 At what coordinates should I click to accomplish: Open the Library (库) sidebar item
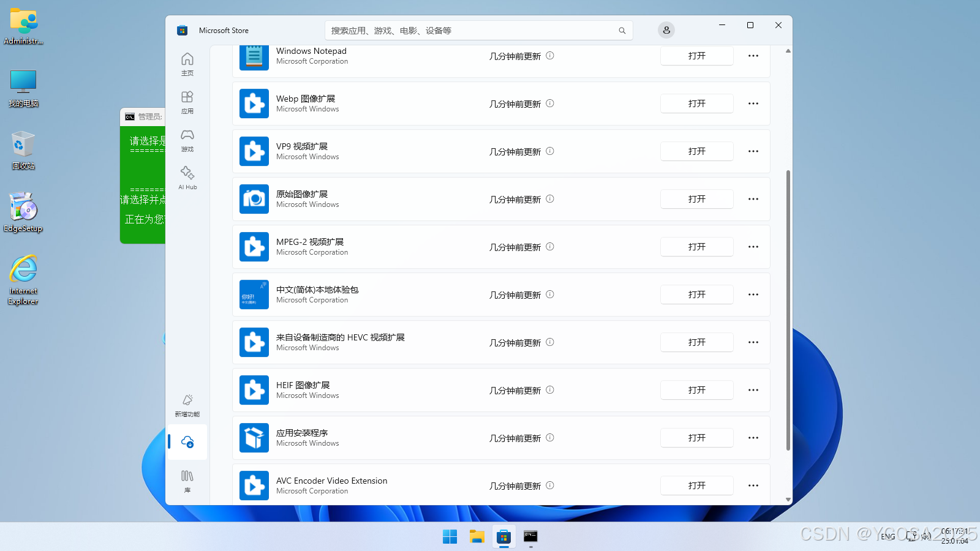click(x=187, y=481)
